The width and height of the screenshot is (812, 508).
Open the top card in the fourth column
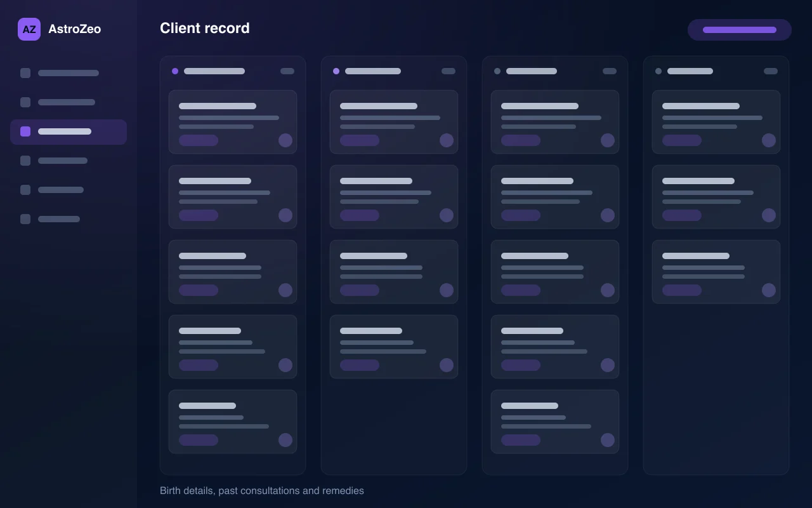click(x=716, y=122)
